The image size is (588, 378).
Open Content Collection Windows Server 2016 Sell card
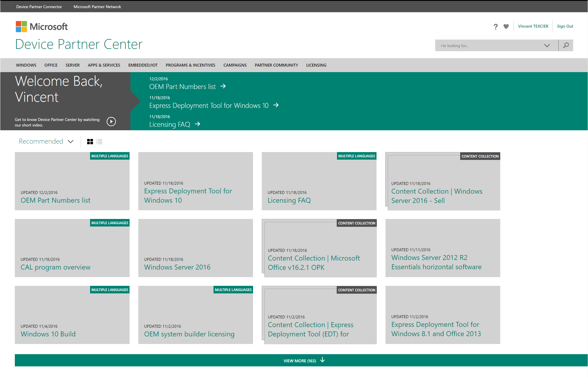tap(443, 181)
